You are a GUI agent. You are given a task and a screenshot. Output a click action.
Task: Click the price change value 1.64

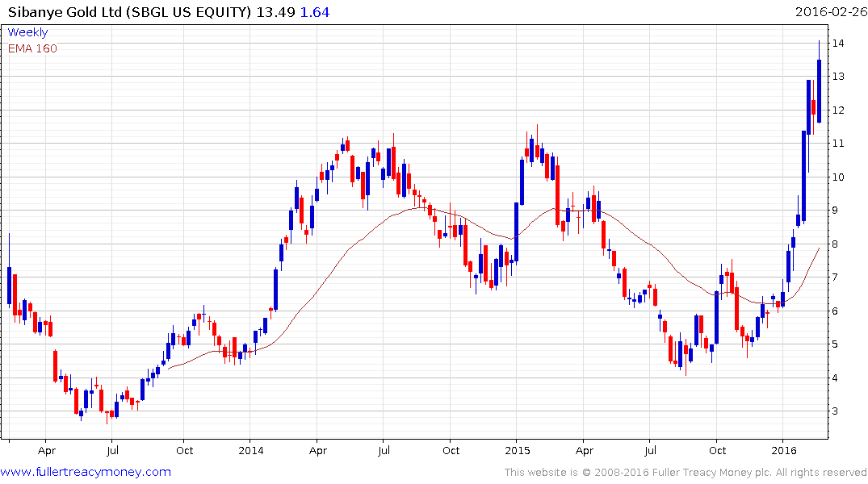click(314, 12)
